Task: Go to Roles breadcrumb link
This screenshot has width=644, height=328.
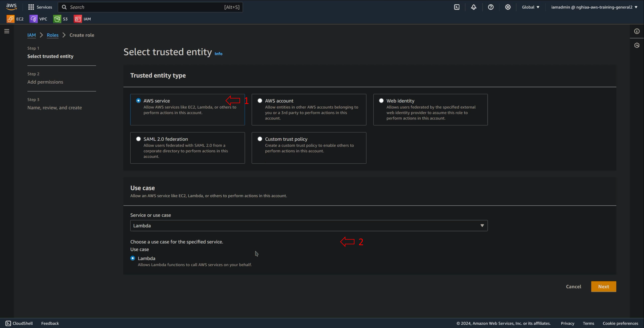Action: [x=53, y=35]
